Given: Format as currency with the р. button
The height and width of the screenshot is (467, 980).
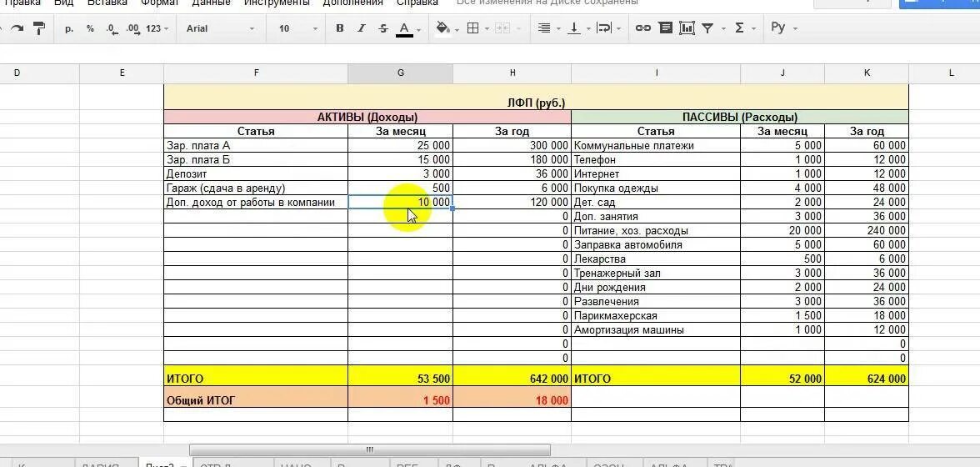Looking at the screenshot, I should [69, 28].
